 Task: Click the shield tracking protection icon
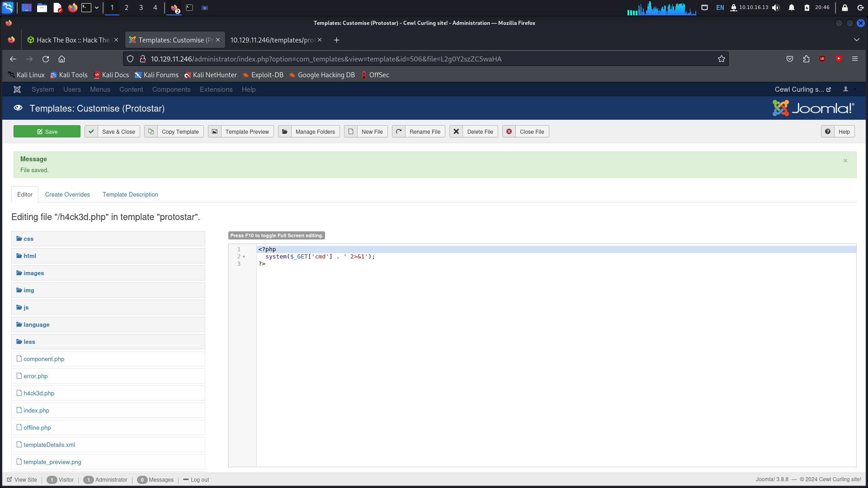pos(130,59)
